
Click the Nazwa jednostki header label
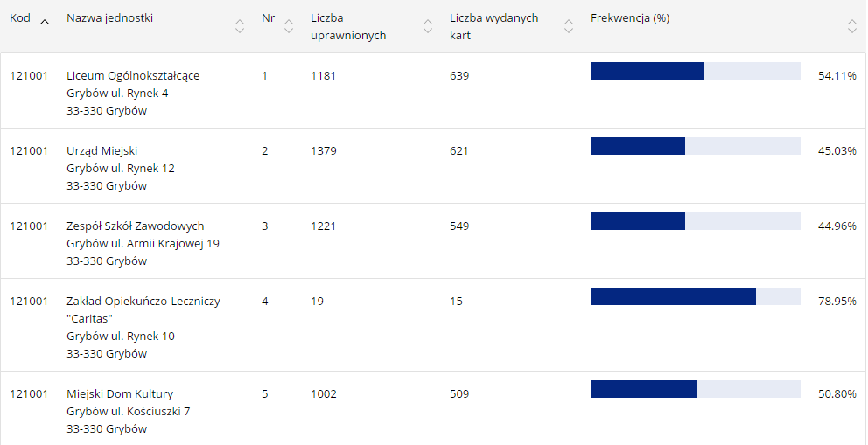coord(109,18)
